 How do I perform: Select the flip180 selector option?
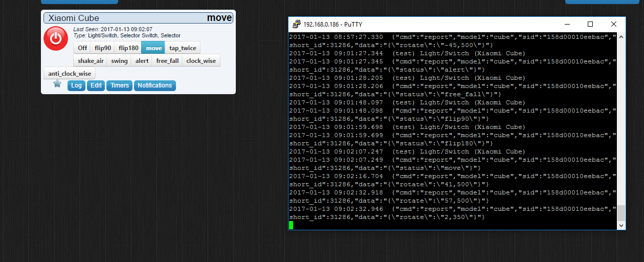coord(128,48)
